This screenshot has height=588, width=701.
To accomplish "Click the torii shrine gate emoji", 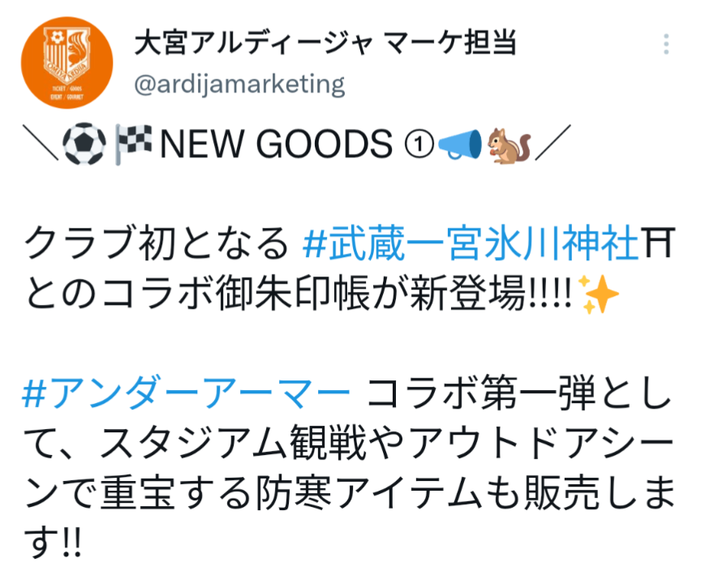I will (656, 242).
